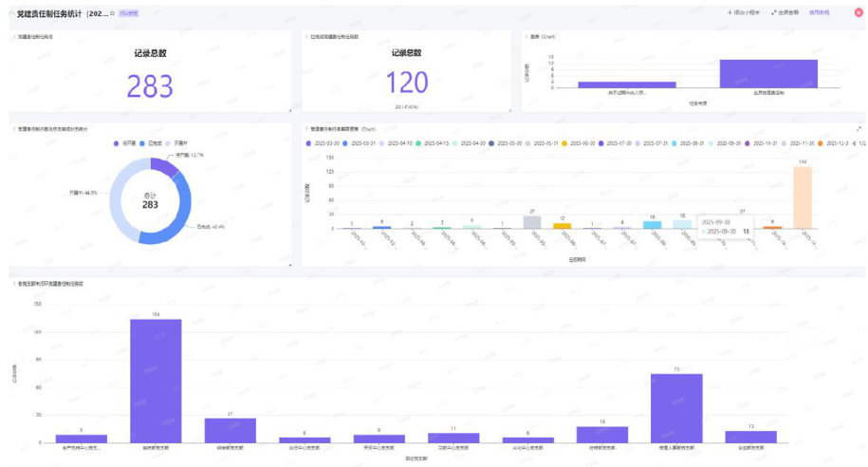
Task: Click the 全屏查看 button
Action: click(788, 13)
